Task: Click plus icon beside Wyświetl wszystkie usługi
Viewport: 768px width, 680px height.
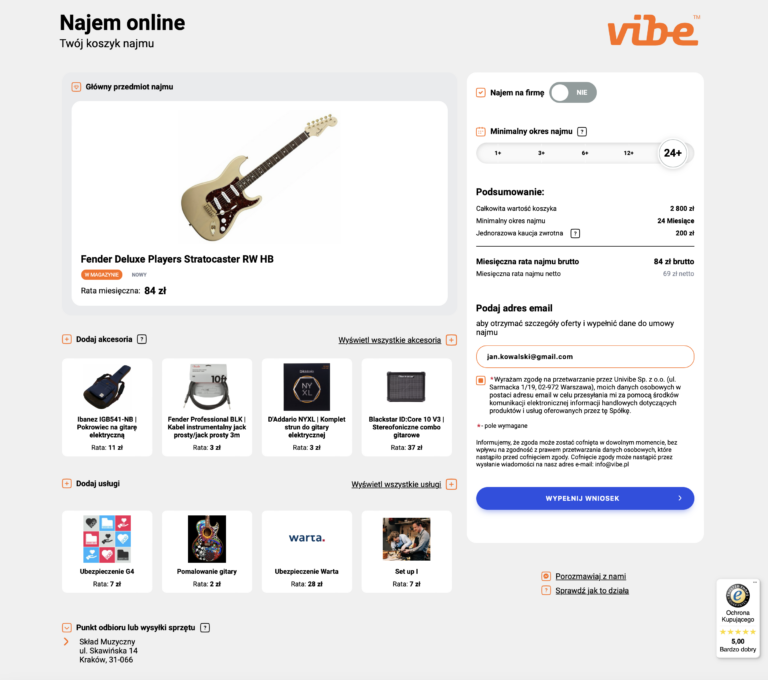Action: [x=452, y=485]
